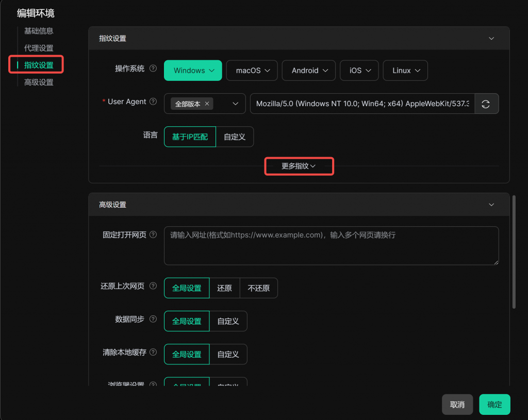Choose 不还原 for 还原上次网页
This screenshot has height=420, width=528.
coord(258,288)
